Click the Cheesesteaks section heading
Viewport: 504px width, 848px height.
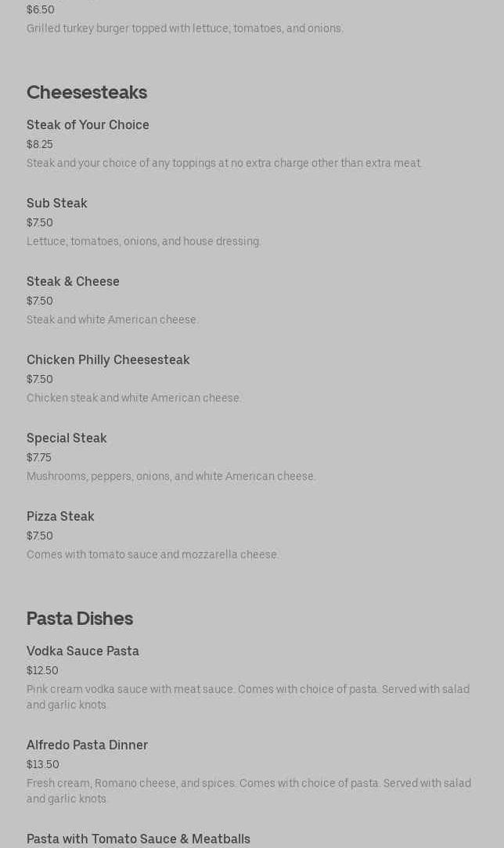point(87,92)
